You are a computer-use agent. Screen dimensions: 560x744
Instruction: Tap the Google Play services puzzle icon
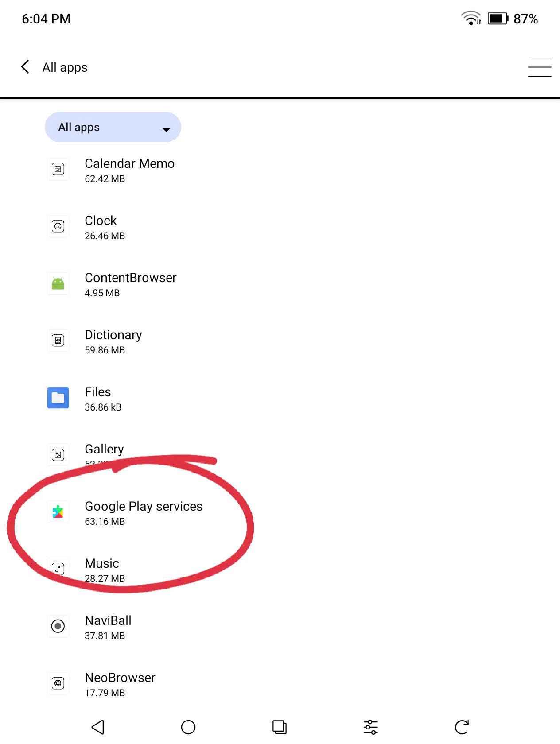[x=58, y=512]
